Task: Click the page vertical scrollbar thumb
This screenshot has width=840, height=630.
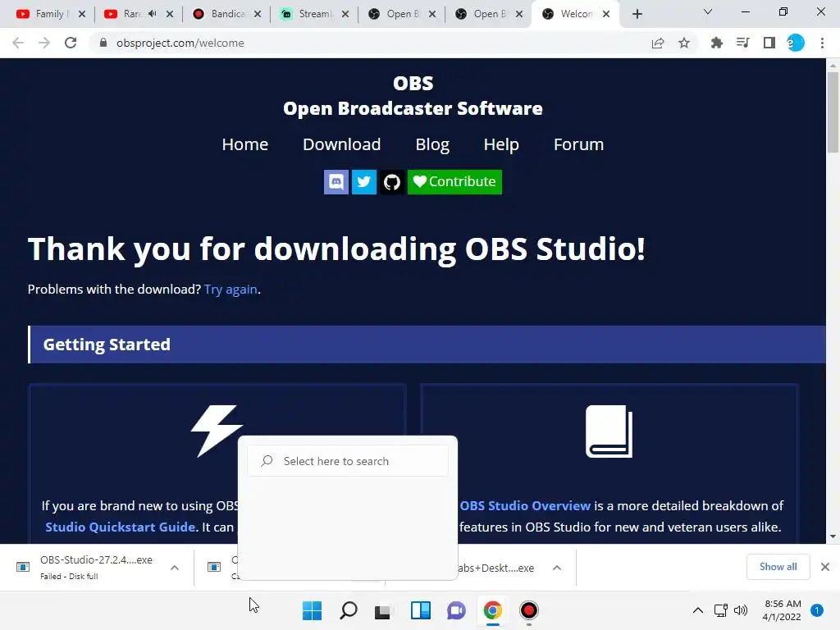Action: tap(833, 112)
